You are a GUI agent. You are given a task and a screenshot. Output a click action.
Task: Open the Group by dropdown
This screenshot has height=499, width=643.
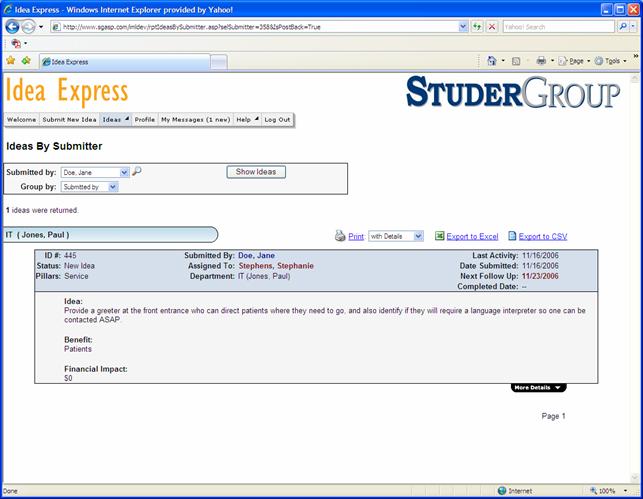(x=90, y=187)
